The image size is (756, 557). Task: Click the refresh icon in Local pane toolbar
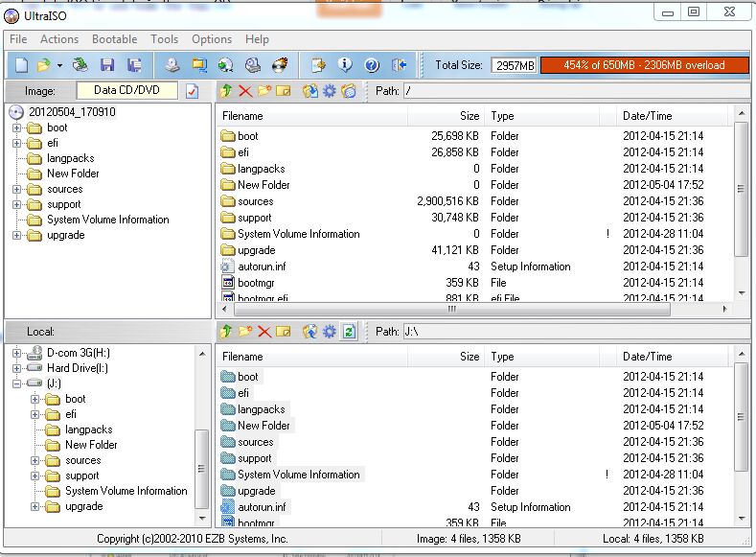349,332
